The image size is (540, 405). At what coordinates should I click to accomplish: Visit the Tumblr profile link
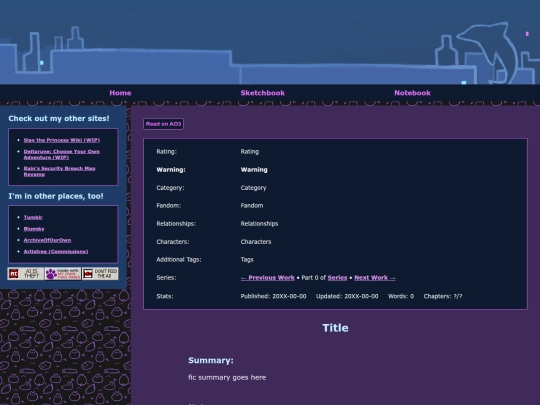(33, 217)
